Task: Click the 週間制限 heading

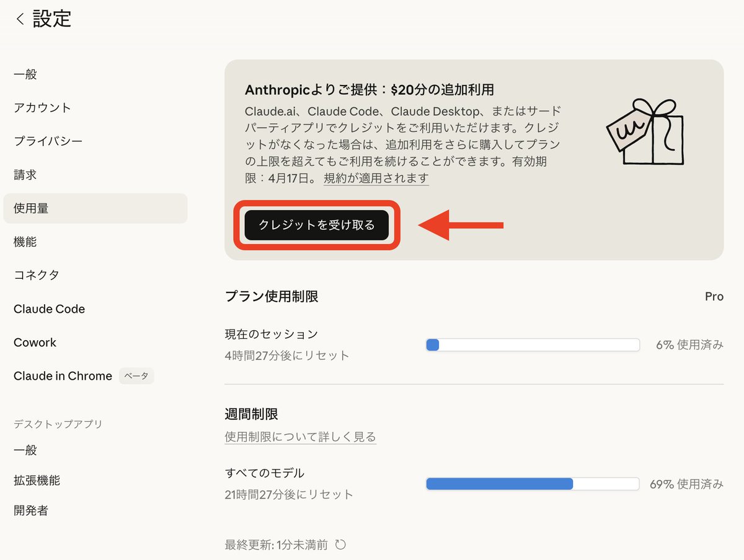Action: [251, 414]
